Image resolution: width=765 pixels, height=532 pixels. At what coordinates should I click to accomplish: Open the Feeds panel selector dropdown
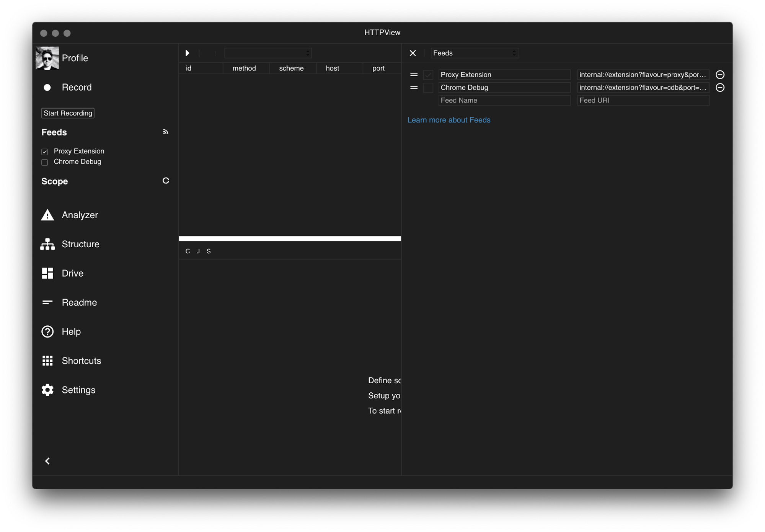coord(474,53)
